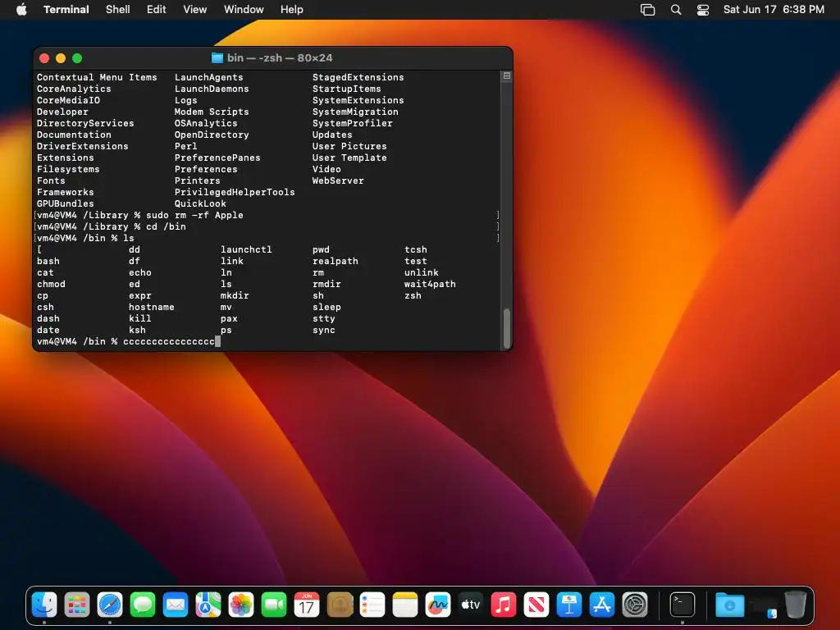840x630 pixels.
Task: Click the Terminal icon in the Dock
Action: point(682,605)
